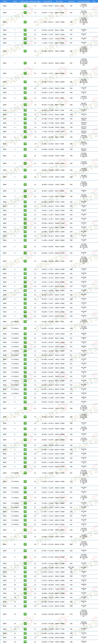Image resolution: width=98 pixels, height=644 pixels.
Task: Click fuel icon in BMW X5 row
Action: point(25,614)
